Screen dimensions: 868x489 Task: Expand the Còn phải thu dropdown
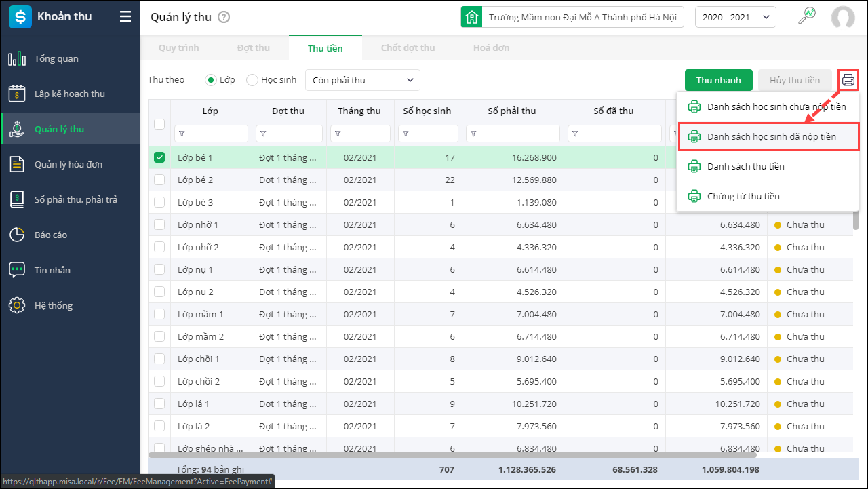(363, 80)
